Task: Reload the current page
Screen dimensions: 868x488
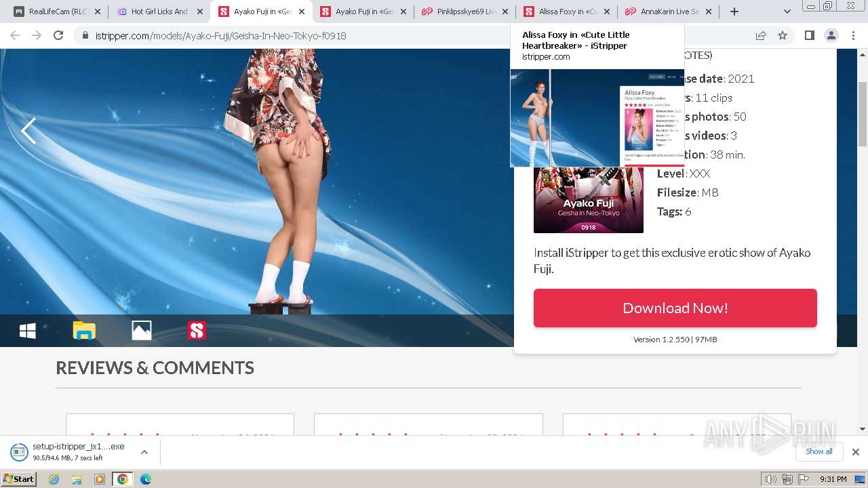Action: click(x=58, y=35)
